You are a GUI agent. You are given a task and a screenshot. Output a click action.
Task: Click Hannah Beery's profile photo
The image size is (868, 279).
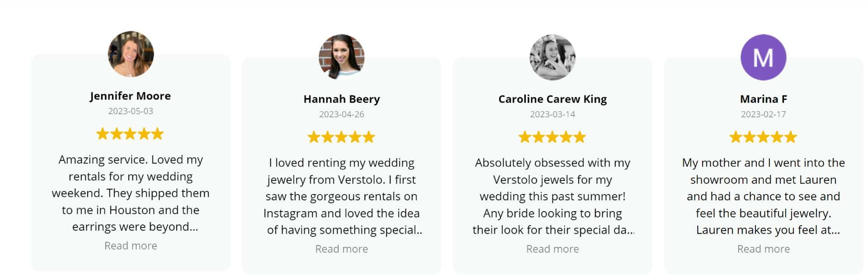point(341,57)
